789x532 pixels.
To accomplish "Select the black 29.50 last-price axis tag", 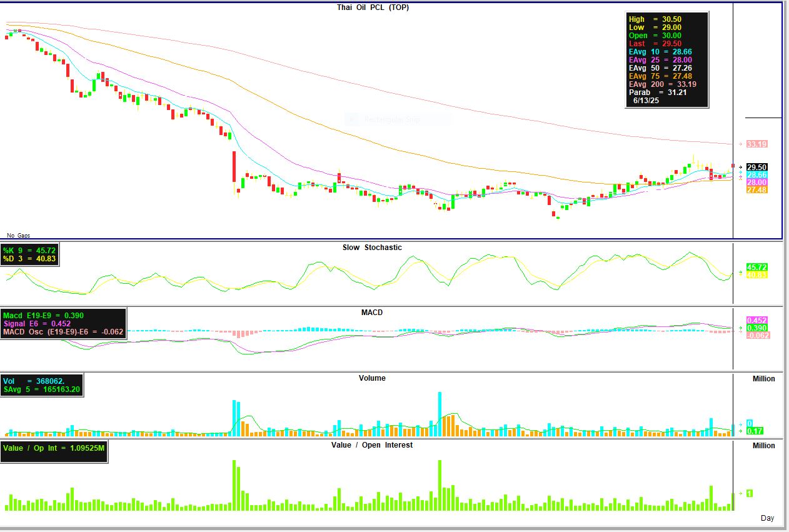I will [756, 168].
